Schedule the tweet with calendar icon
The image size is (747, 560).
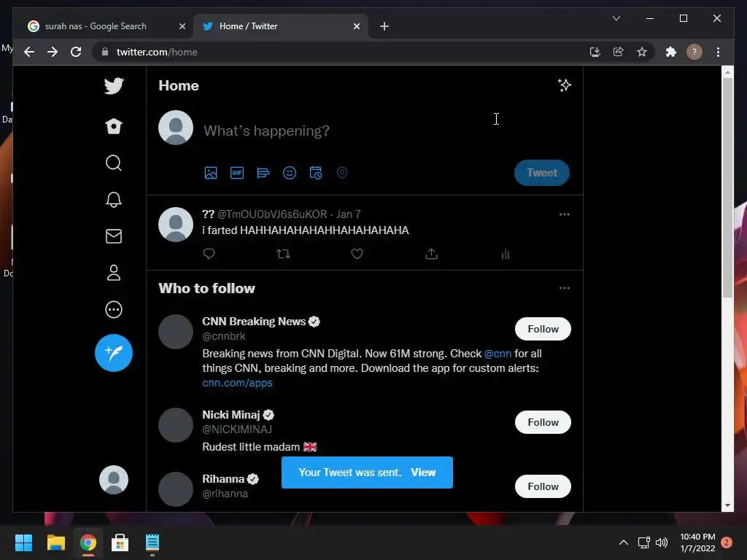click(x=316, y=173)
